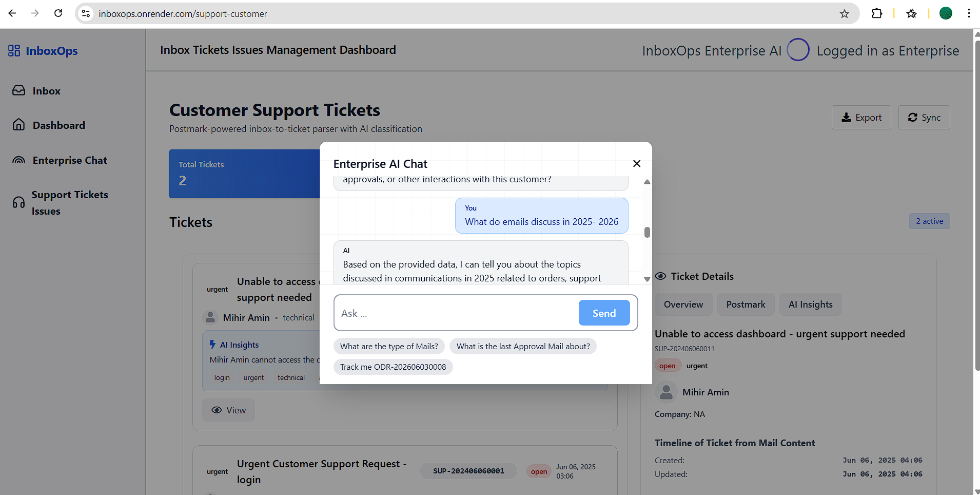980x495 pixels.
Task: Choose the Track me ODR-202606030008 suggestion
Action: [x=393, y=367]
